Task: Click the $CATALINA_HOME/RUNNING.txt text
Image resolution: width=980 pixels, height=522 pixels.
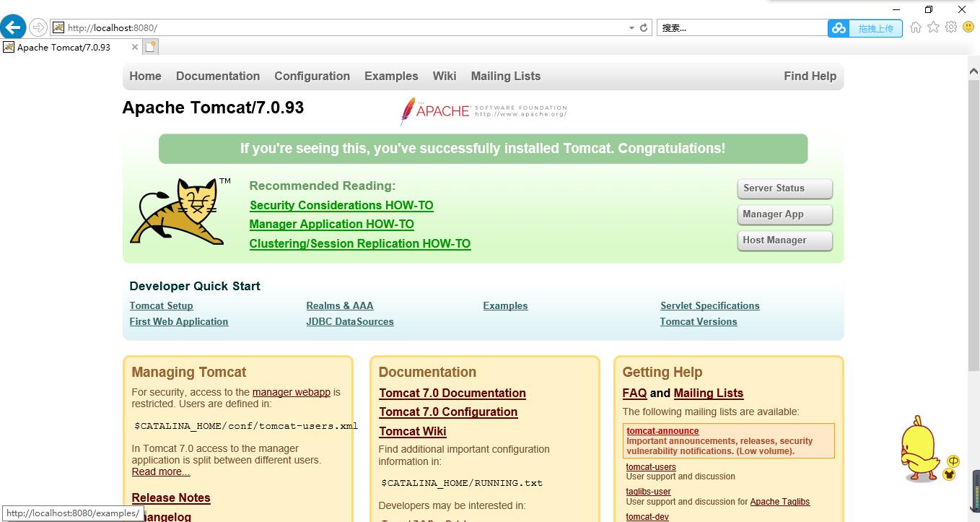Action: click(x=462, y=483)
